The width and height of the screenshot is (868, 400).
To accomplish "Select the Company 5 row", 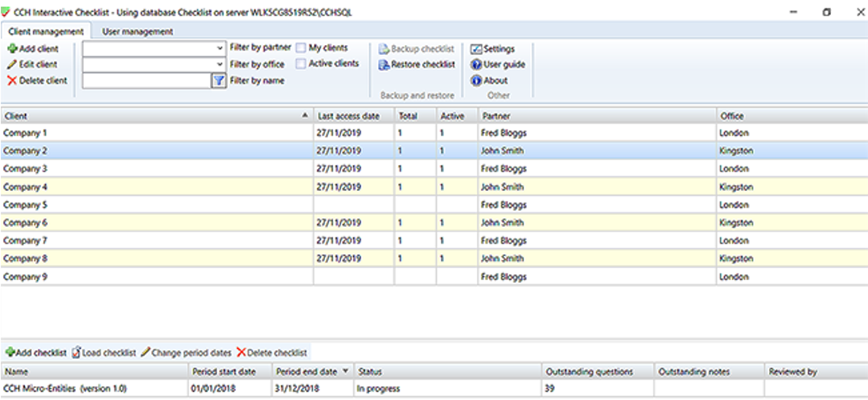I will [157, 205].
